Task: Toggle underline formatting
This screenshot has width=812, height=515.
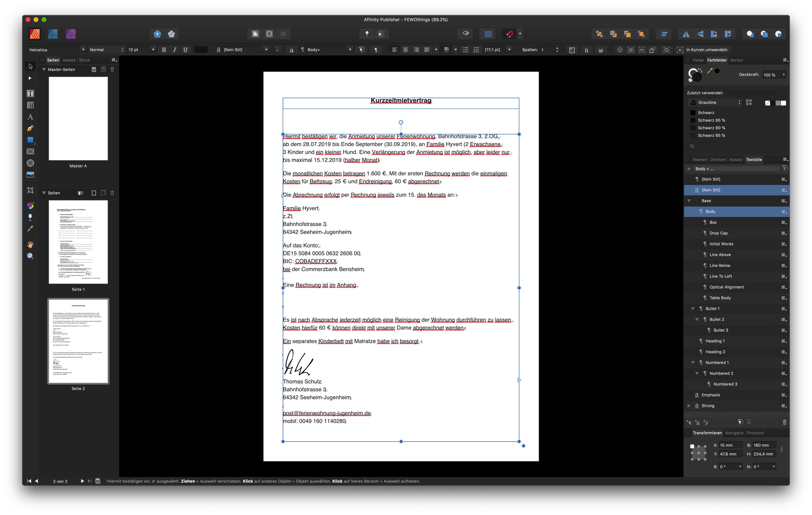Action: coord(185,50)
